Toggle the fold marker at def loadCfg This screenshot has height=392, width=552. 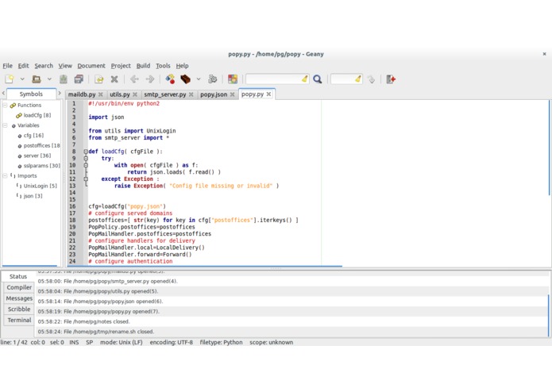(86, 152)
